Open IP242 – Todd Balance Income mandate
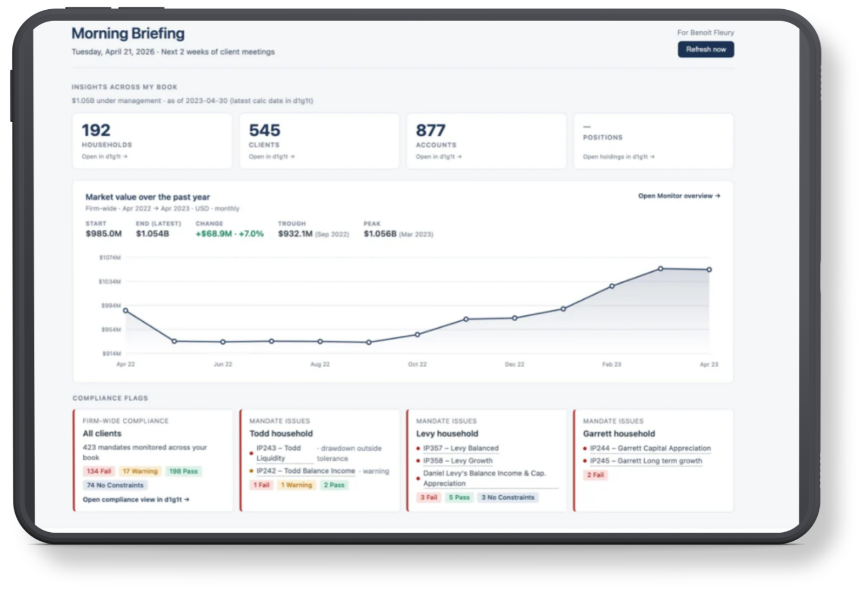 pos(305,471)
